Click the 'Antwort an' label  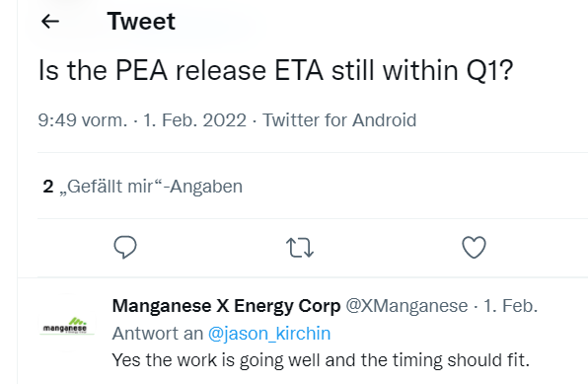158,334
